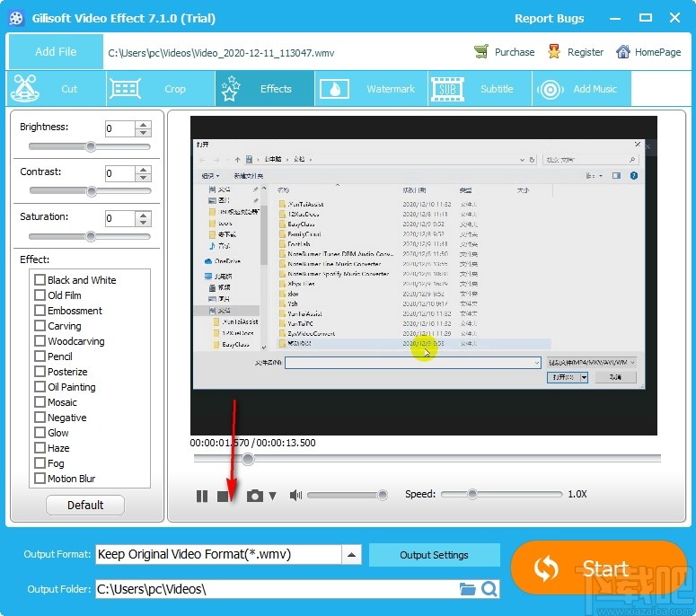The width and height of the screenshot is (696, 616).
Task: Click the playback Speed slider
Action: (502, 494)
